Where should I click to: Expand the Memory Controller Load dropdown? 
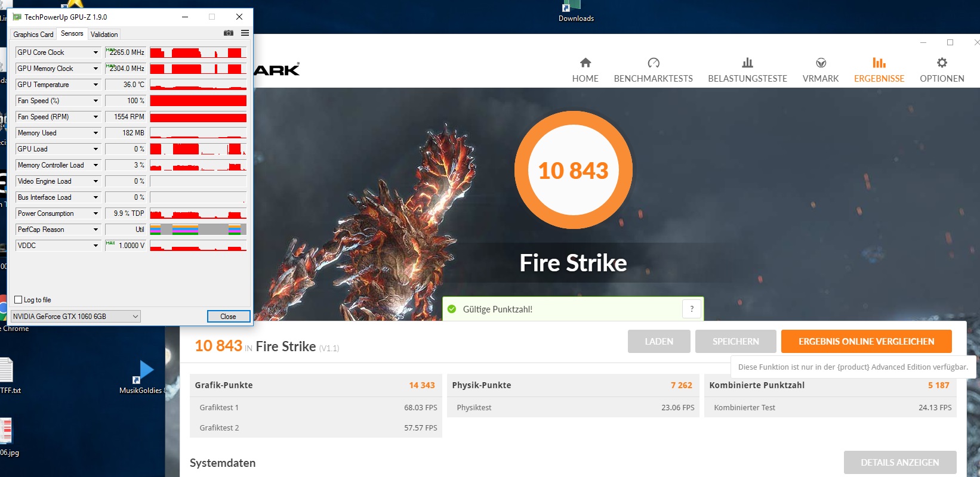(x=95, y=165)
